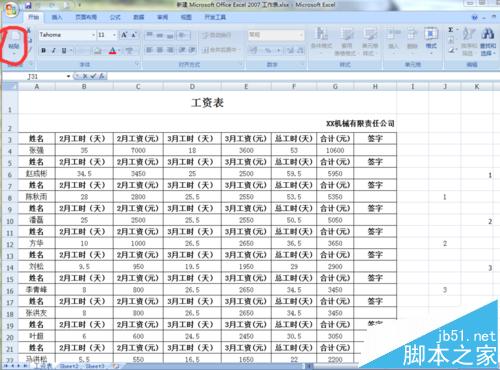The height and width of the screenshot is (370, 500).
Task: Open the number format dropdown
Action: point(301,35)
